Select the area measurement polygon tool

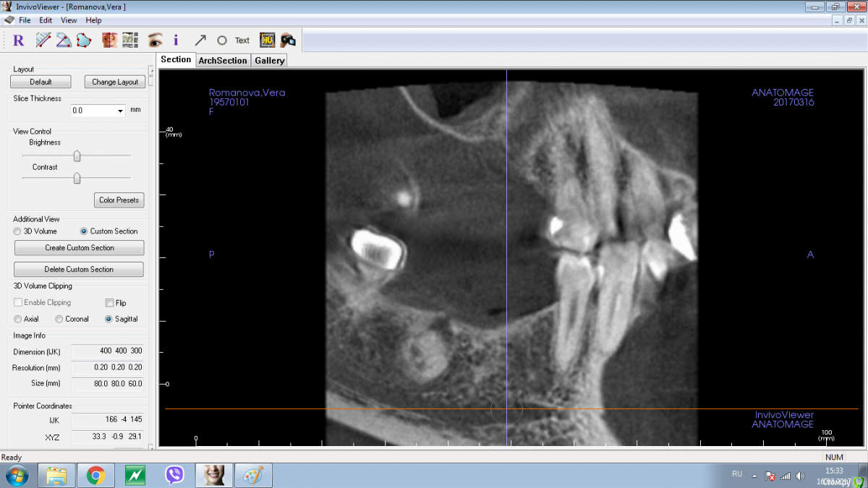84,40
